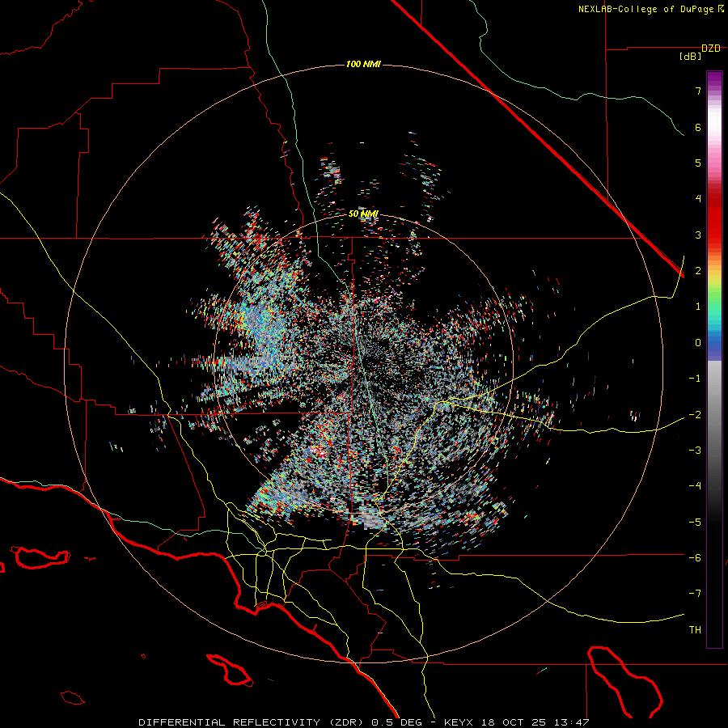Click the "100 NMI" range ring label
This screenshot has width=728, height=728.
click(363, 64)
